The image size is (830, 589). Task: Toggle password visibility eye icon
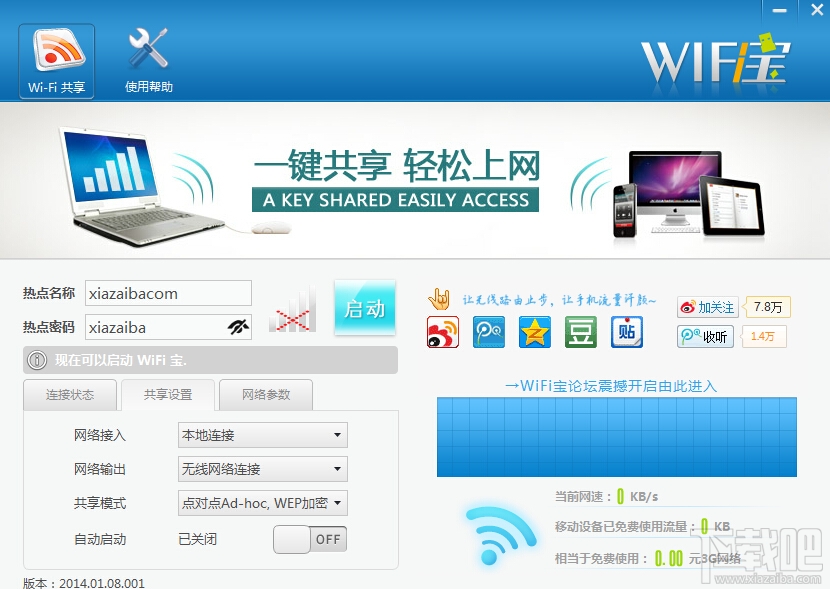(x=238, y=327)
